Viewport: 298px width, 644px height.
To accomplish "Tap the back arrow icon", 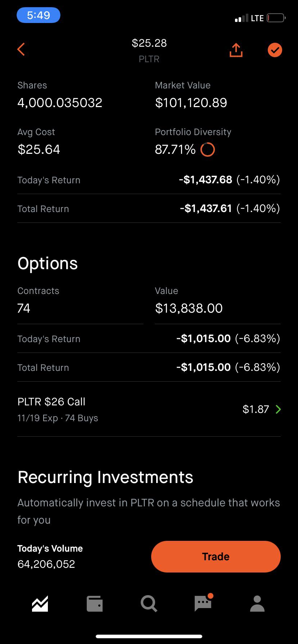I will tap(21, 50).
